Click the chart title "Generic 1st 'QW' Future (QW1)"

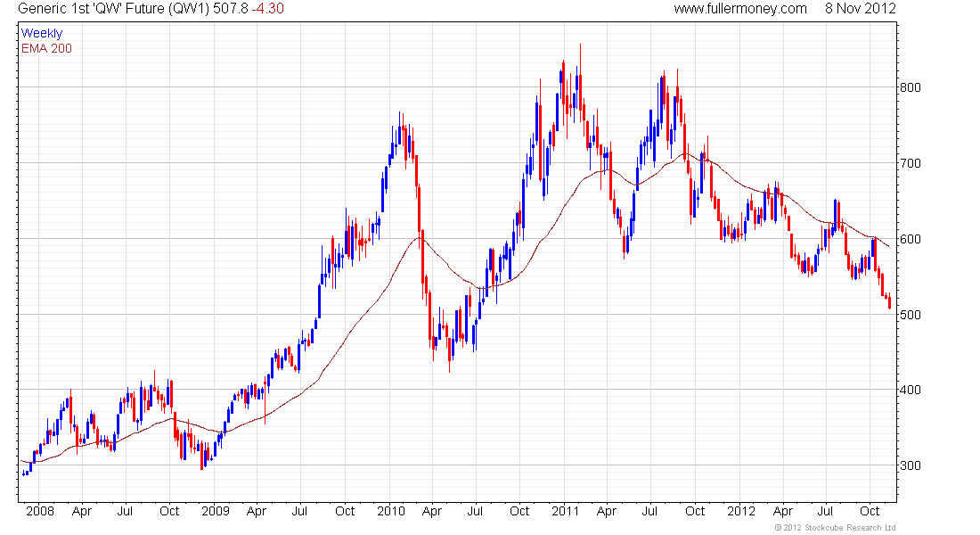114,9
